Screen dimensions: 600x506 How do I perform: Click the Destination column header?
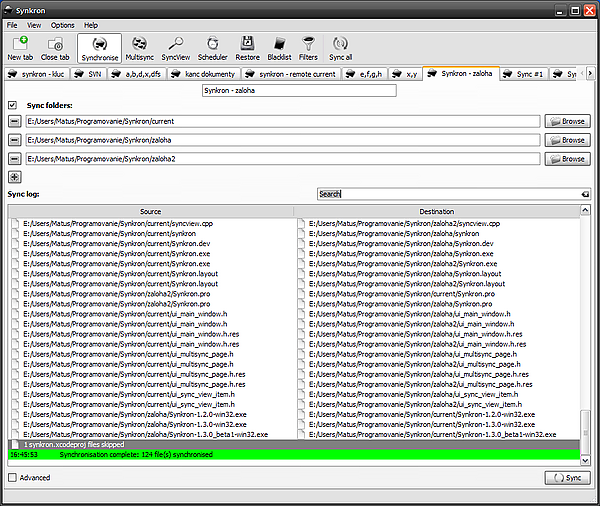pos(437,212)
